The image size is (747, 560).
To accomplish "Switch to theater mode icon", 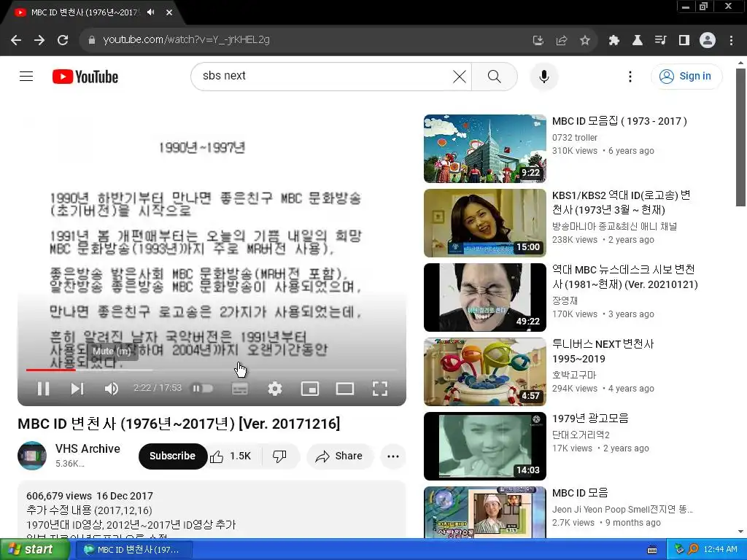I will point(345,389).
